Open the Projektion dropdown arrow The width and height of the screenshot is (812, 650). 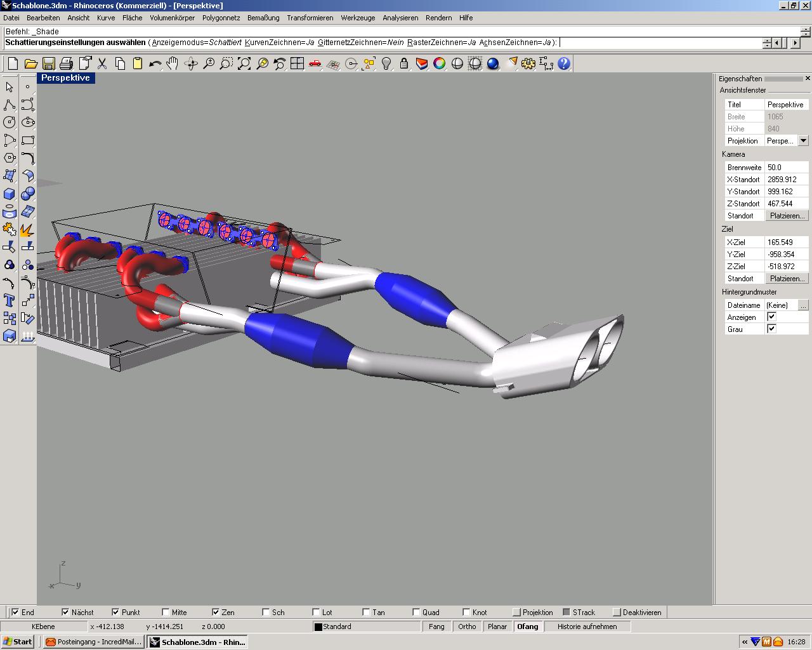click(803, 141)
